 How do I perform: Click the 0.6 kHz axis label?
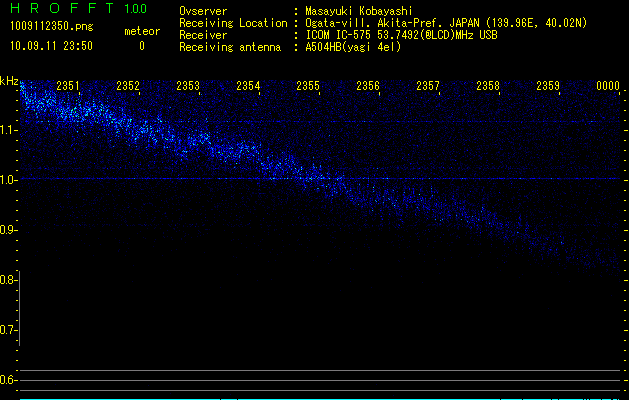[7, 380]
